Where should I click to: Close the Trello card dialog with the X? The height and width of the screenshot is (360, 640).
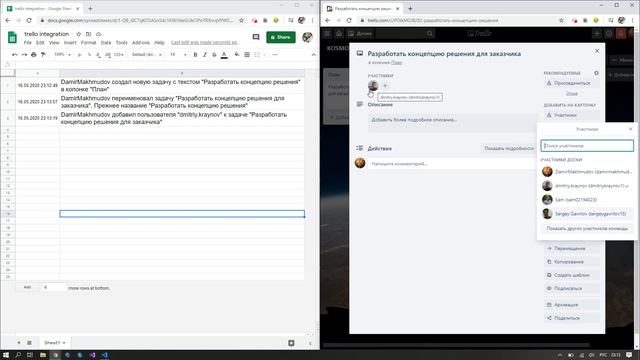point(597,51)
